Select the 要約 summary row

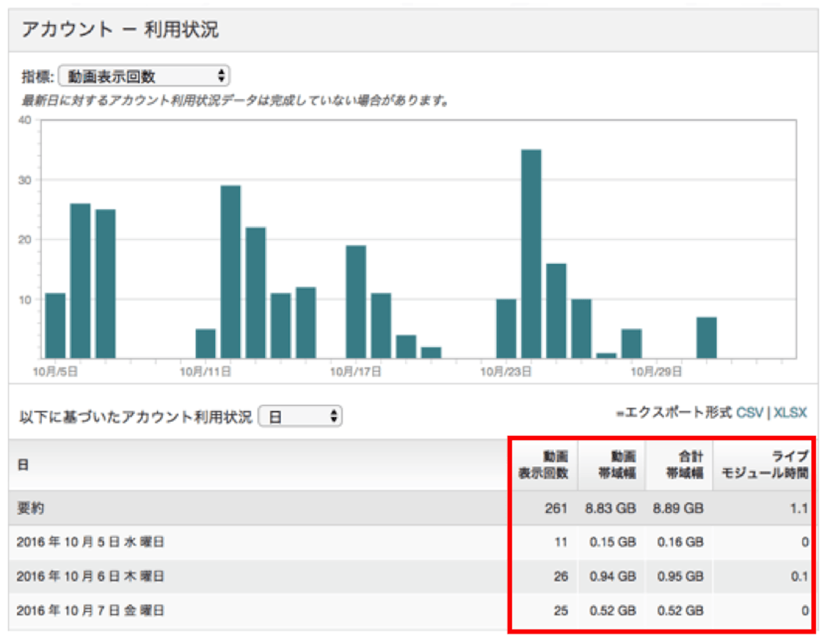pos(30,508)
